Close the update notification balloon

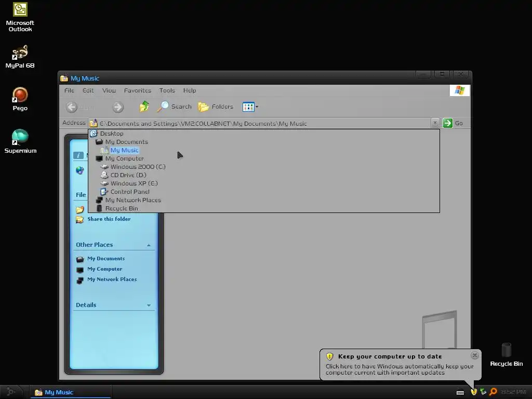475,355
